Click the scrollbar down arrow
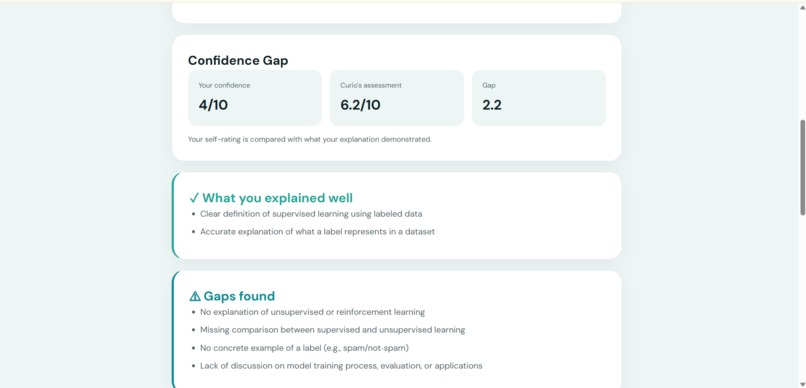Viewport: 806px width, 388px height. (802, 385)
